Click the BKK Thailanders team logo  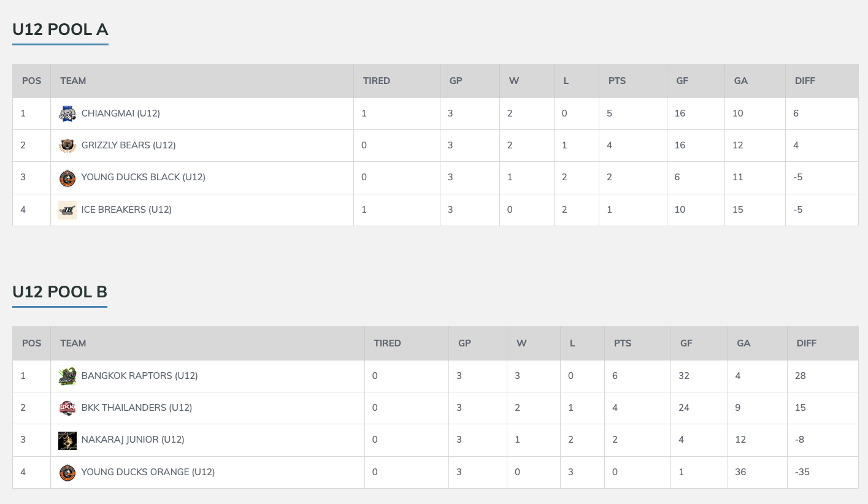coord(67,408)
